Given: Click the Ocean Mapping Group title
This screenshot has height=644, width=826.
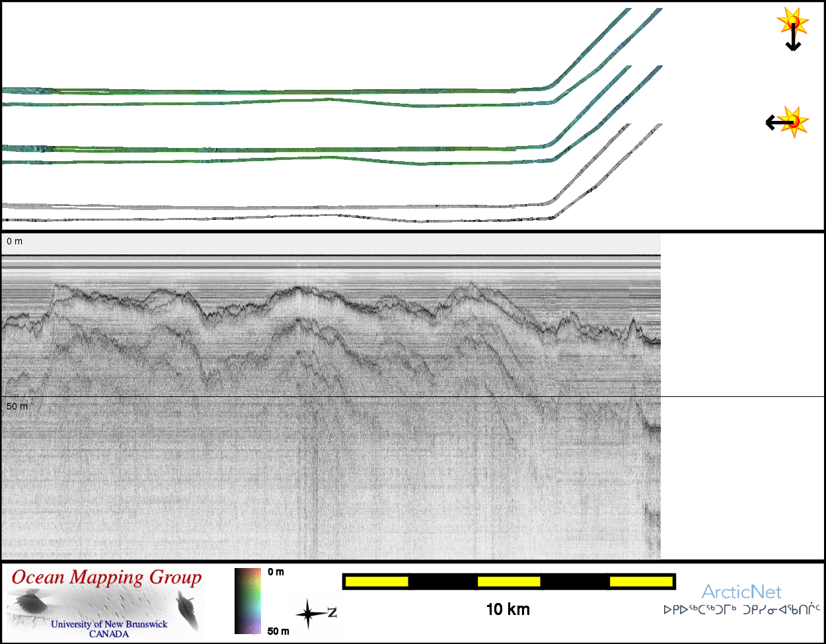Looking at the screenshot, I should pos(106,577).
